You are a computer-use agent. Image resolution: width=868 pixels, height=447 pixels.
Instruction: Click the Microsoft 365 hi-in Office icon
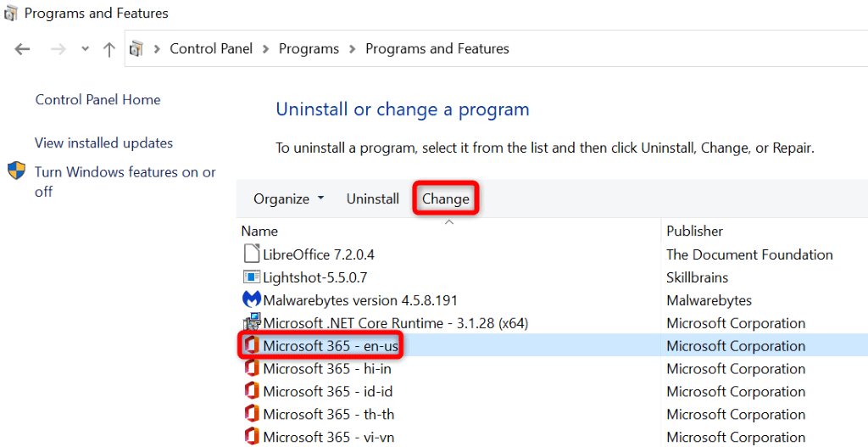pos(251,369)
